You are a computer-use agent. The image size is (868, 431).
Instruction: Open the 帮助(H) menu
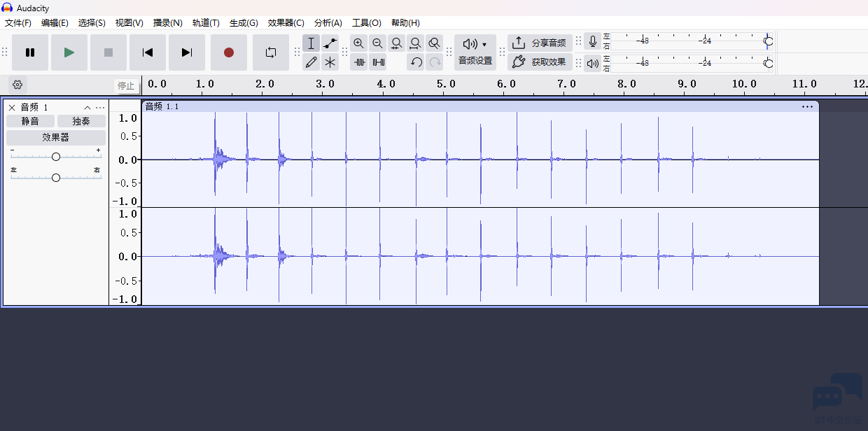[406, 23]
